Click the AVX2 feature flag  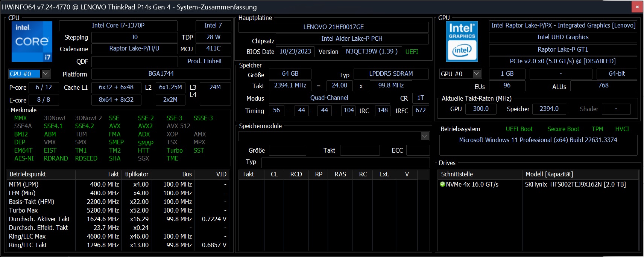[145, 126]
